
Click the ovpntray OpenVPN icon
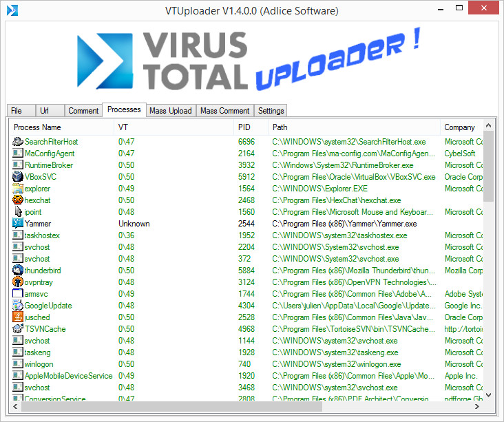click(18, 282)
